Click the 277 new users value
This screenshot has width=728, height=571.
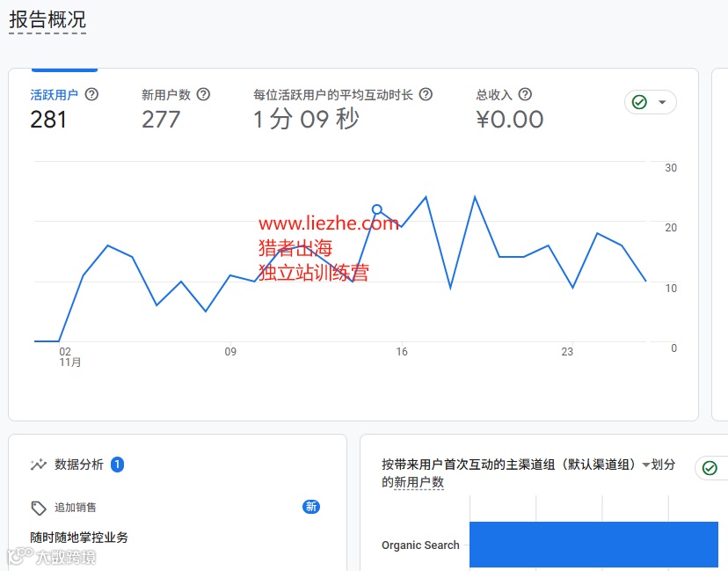click(161, 120)
